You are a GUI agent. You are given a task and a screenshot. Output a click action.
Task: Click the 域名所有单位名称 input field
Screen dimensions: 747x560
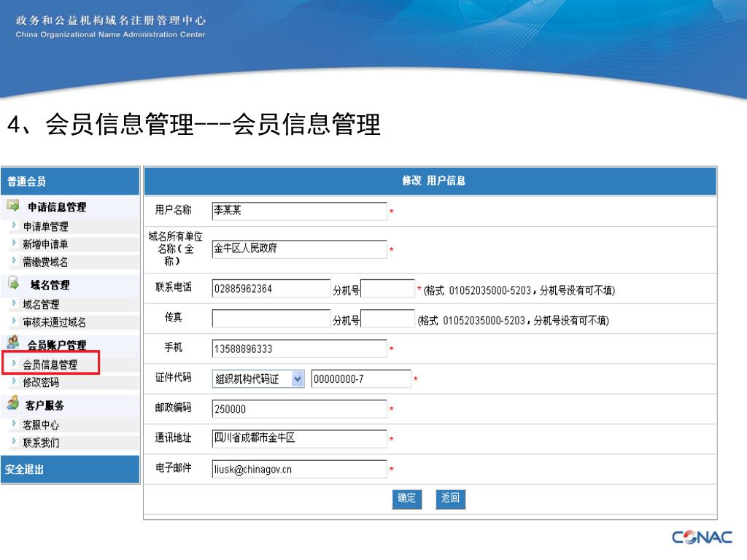pyautogui.click(x=299, y=249)
